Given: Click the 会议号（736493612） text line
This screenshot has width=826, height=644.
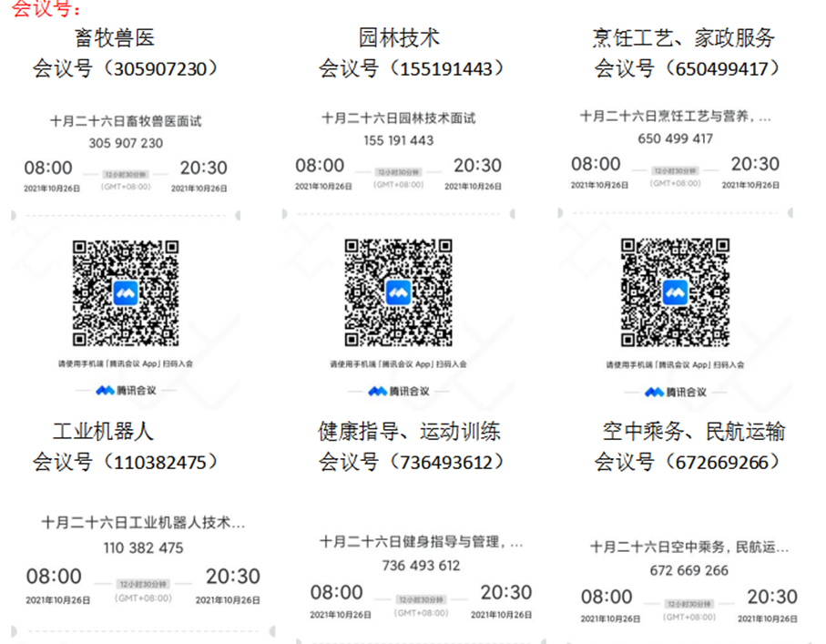Looking at the screenshot, I should pos(411,462).
